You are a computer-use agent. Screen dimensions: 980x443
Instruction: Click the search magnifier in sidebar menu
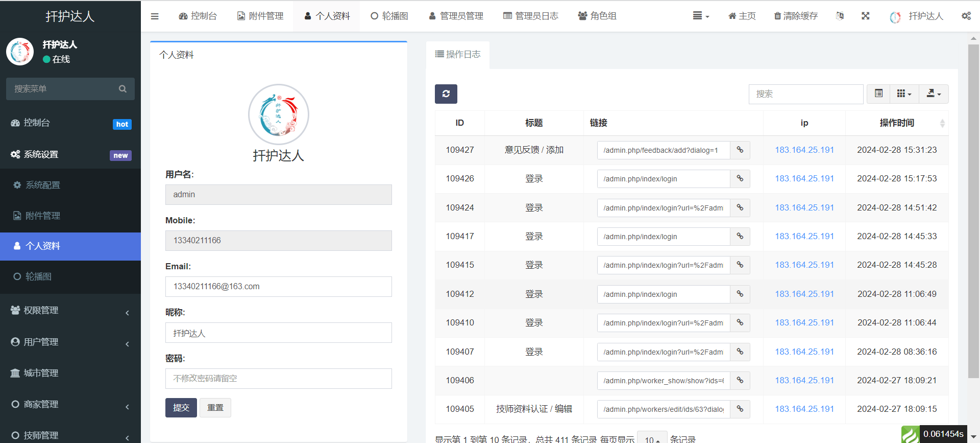point(122,89)
